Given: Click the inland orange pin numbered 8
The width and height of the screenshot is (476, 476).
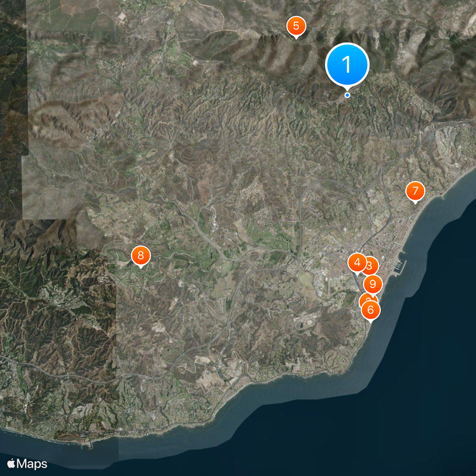Looking at the screenshot, I should tap(140, 255).
